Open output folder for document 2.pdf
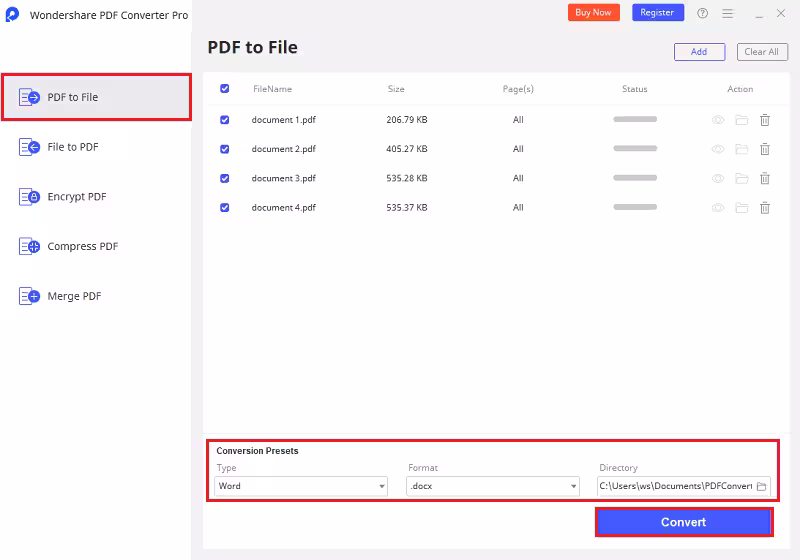Image resolution: width=800 pixels, height=560 pixels. [741, 149]
